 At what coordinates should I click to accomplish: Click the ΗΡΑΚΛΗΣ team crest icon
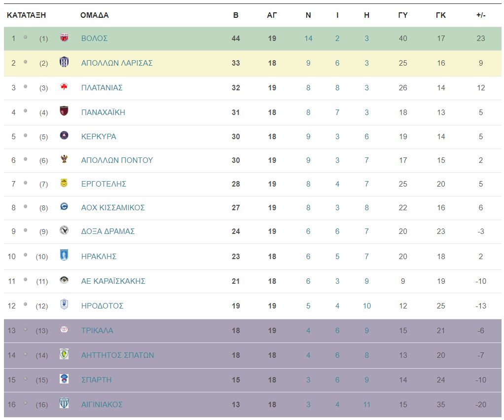64,255
